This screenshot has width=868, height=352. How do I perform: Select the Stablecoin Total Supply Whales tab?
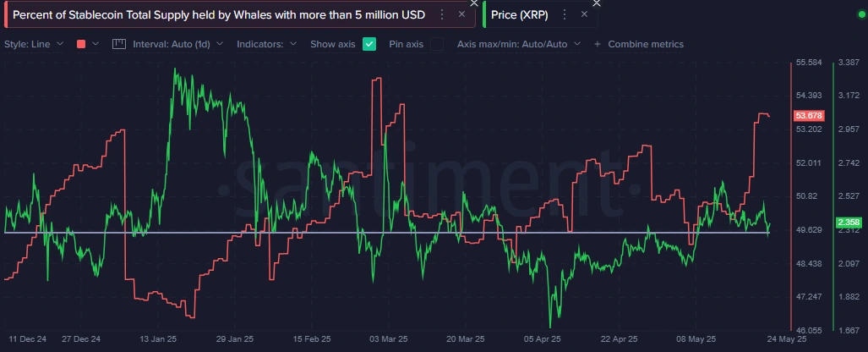click(x=220, y=14)
